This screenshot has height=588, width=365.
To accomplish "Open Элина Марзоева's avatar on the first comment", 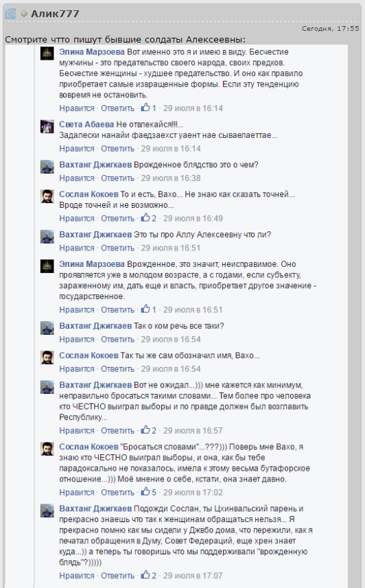I will pyautogui.click(x=47, y=54).
